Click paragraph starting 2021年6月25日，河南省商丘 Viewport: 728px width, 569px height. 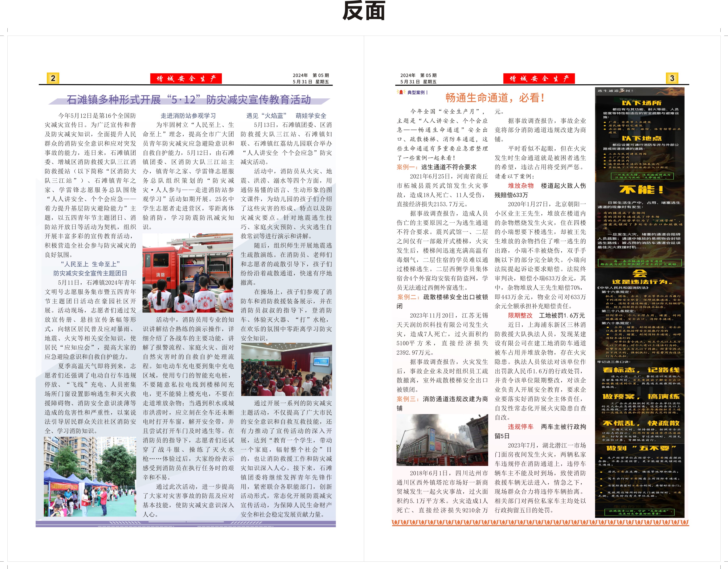point(442,190)
